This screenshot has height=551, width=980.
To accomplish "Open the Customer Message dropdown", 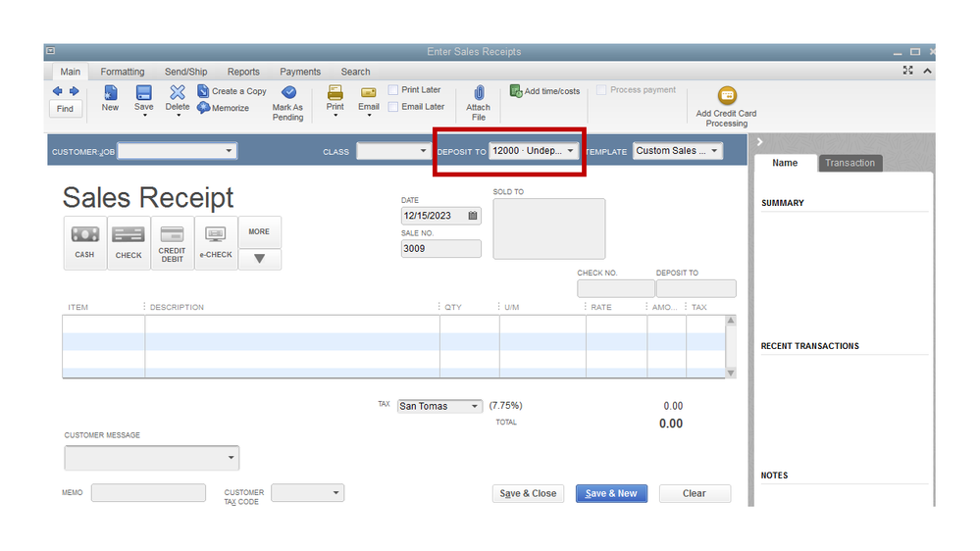I will pos(231,458).
